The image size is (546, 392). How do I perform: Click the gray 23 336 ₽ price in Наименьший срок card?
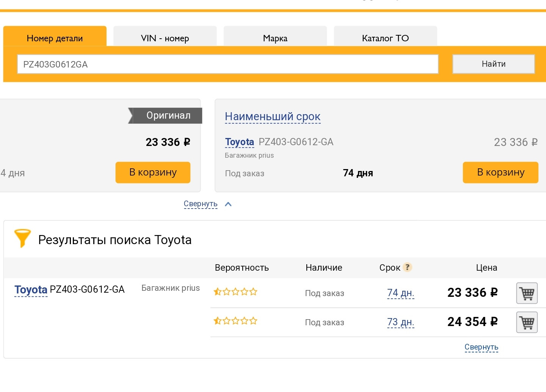pos(516,142)
